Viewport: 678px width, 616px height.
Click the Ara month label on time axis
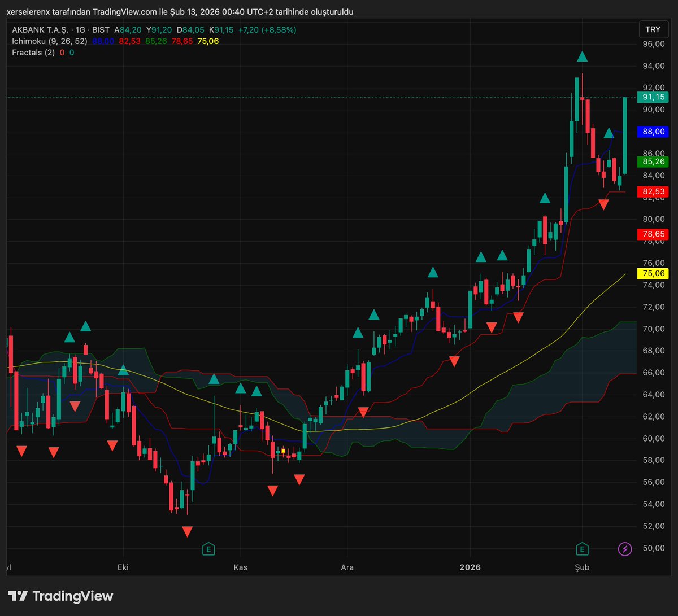pyautogui.click(x=347, y=567)
